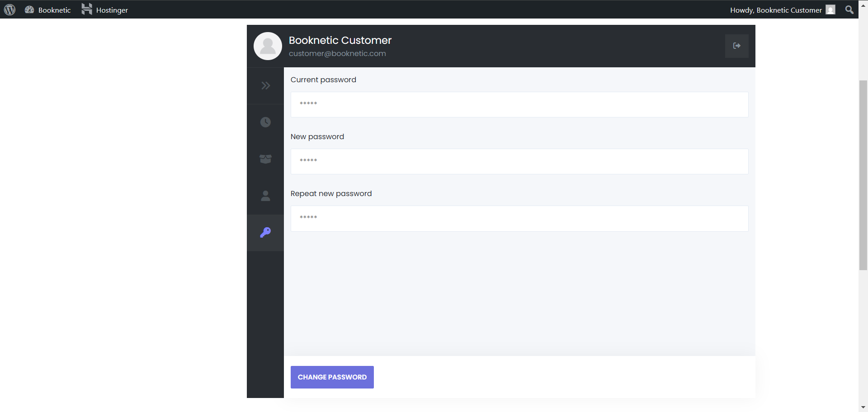Focus the Current password field
Screen dimensions: 868x412
click(519, 104)
